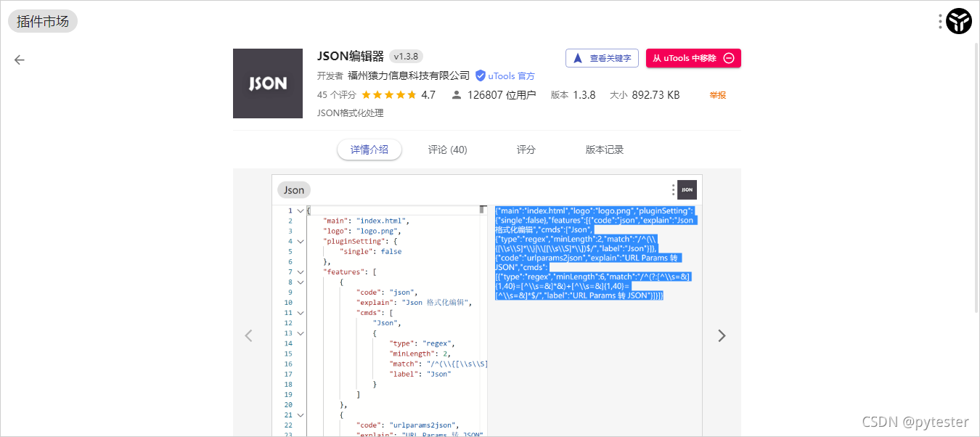Click the minus-circle icon on the remove button
Image resolution: width=980 pixels, height=437 pixels.
(x=729, y=58)
